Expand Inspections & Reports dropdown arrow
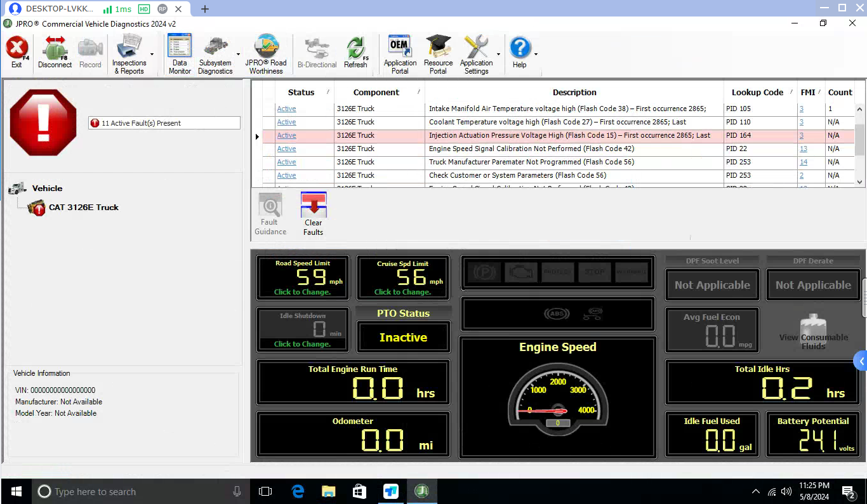This screenshot has height=504, width=867. pos(152,55)
